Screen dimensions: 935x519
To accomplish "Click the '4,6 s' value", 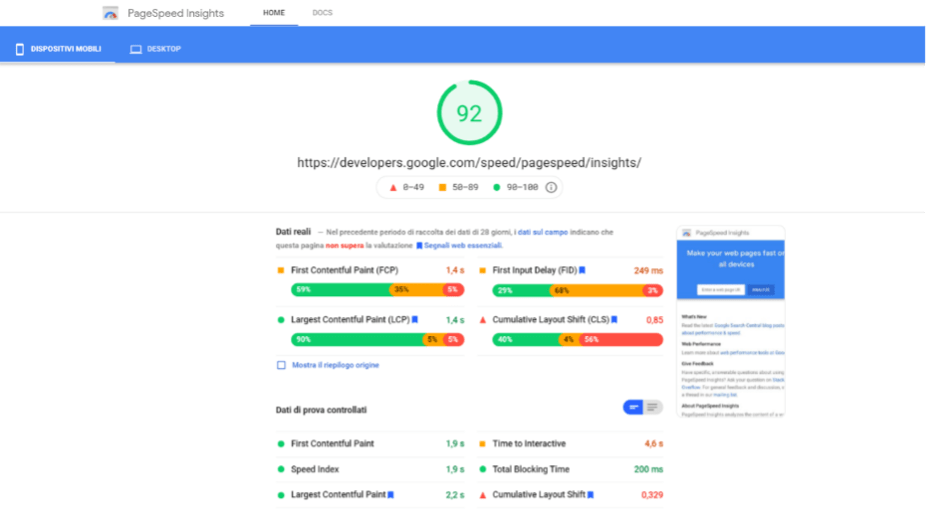I will click(x=654, y=444).
